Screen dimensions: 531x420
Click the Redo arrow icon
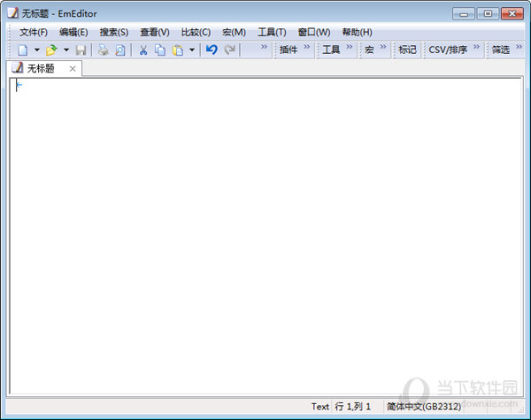pos(230,50)
